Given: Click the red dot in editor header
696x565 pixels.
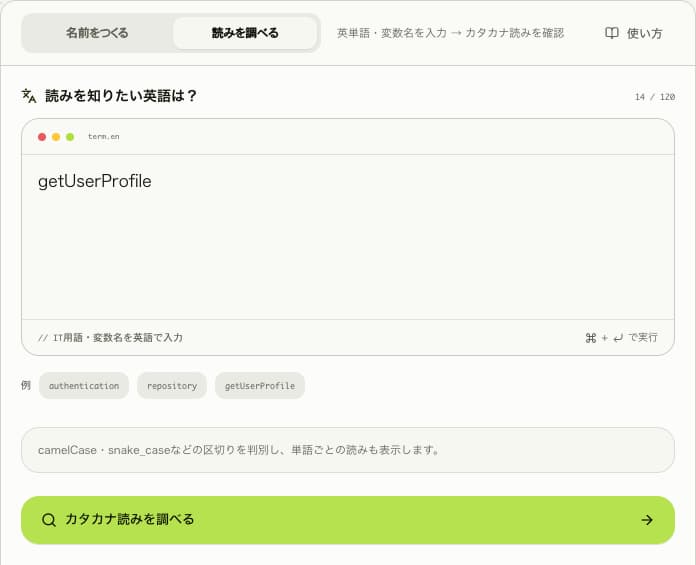Looking at the screenshot, I should pos(42,137).
